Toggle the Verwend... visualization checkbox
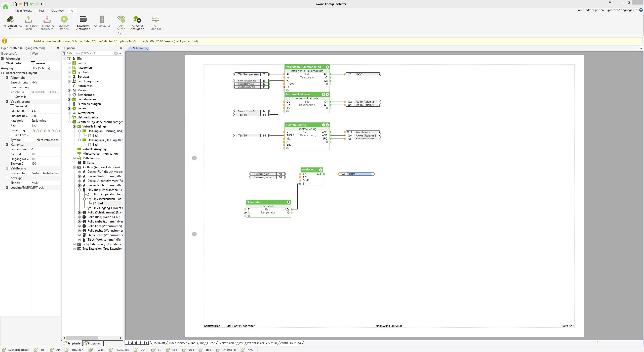Screen dimensions: 644x352 pyautogui.click(x=12, y=106)
